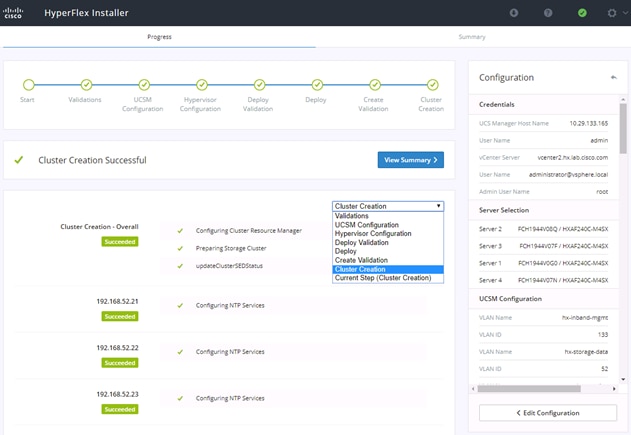The height and width of the screenshot is (435, 631).
Task: Open the settings gear menu
Action: coord(612,13)
